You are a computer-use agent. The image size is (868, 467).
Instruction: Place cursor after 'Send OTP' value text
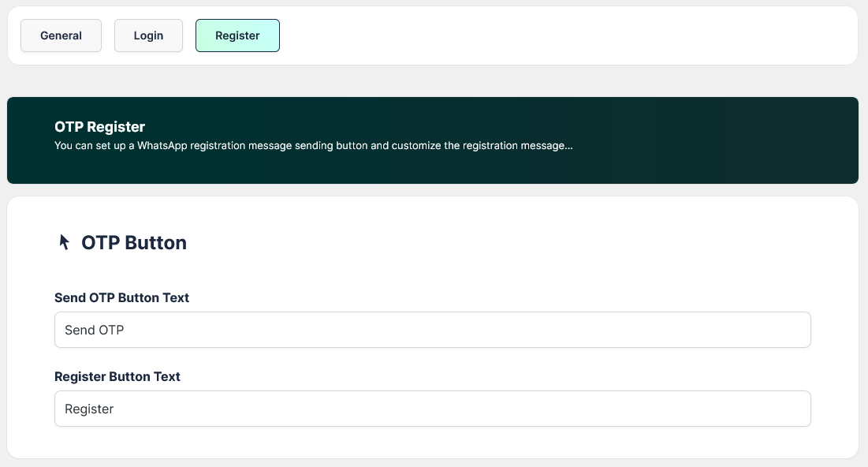tap(125, 330)
